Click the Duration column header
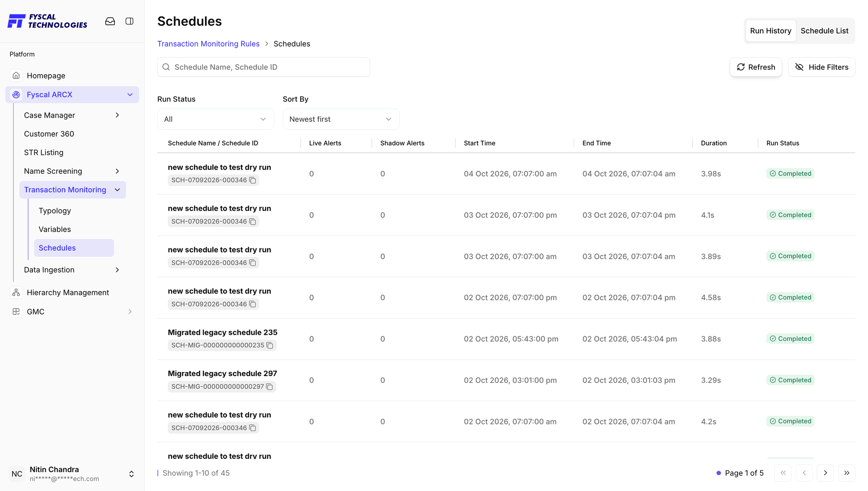The height and width of the screenshot is (491, 868). (714, 143)
